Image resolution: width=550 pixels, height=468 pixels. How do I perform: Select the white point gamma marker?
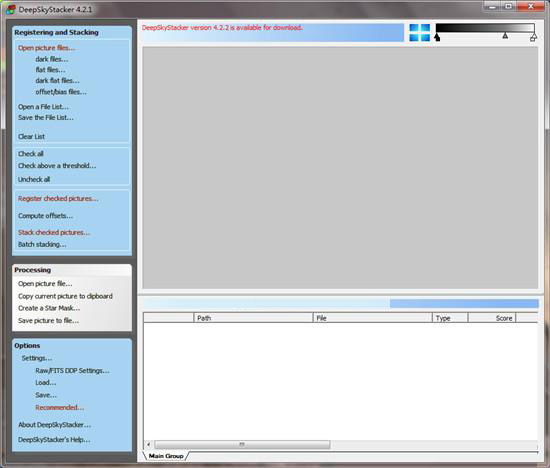tap(533, 37)
